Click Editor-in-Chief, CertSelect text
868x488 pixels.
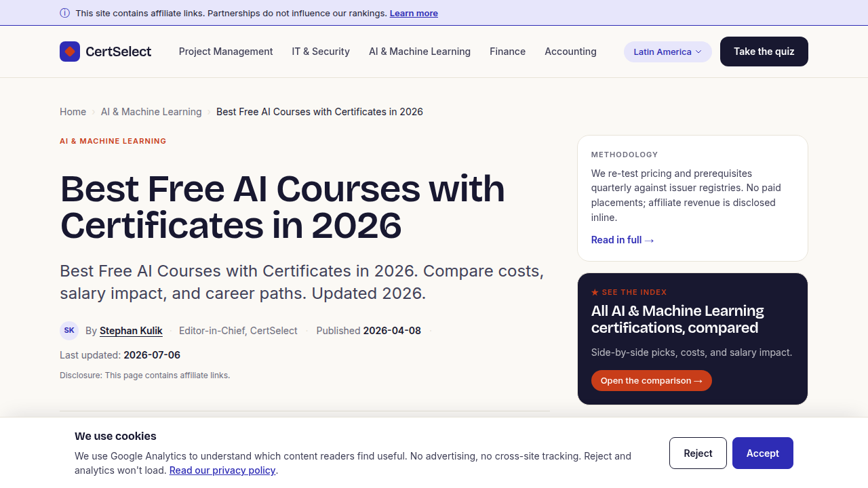coord(238,331)
